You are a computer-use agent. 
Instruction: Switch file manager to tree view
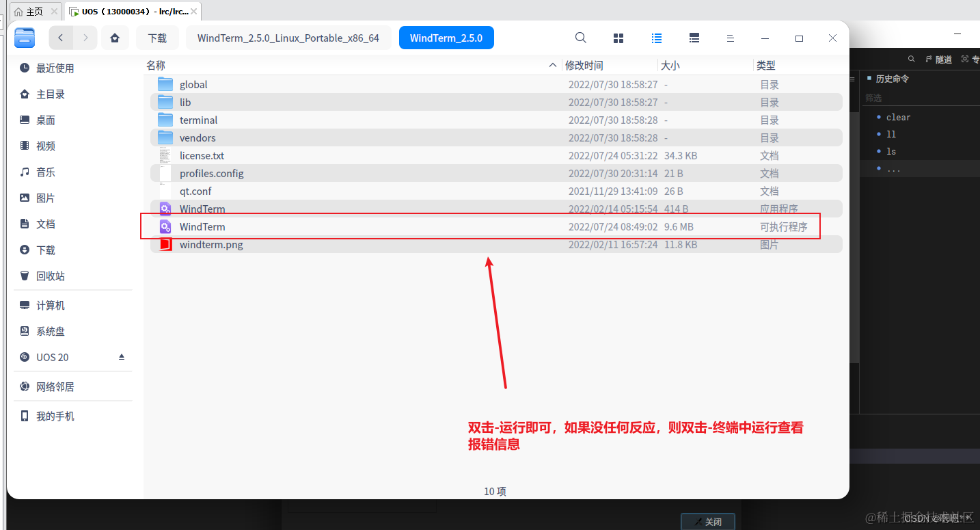point(694,38)
